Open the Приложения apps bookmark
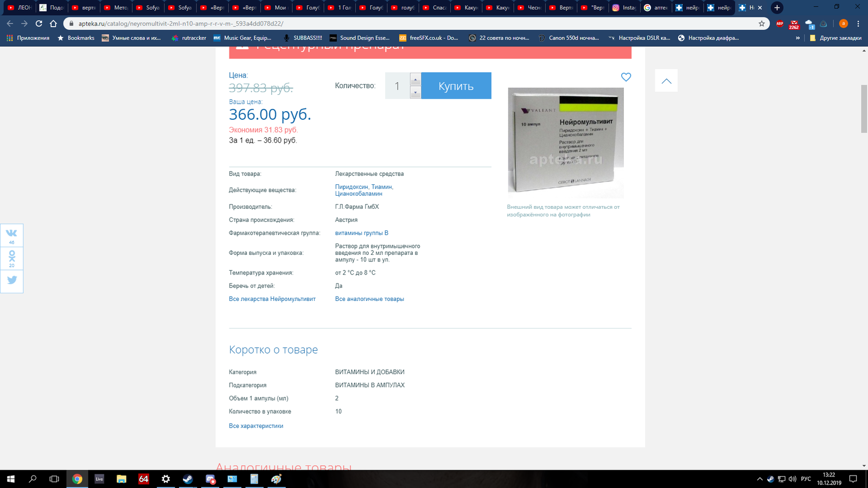The height and width of the screenshot is (488, 868). pos(28,38)
